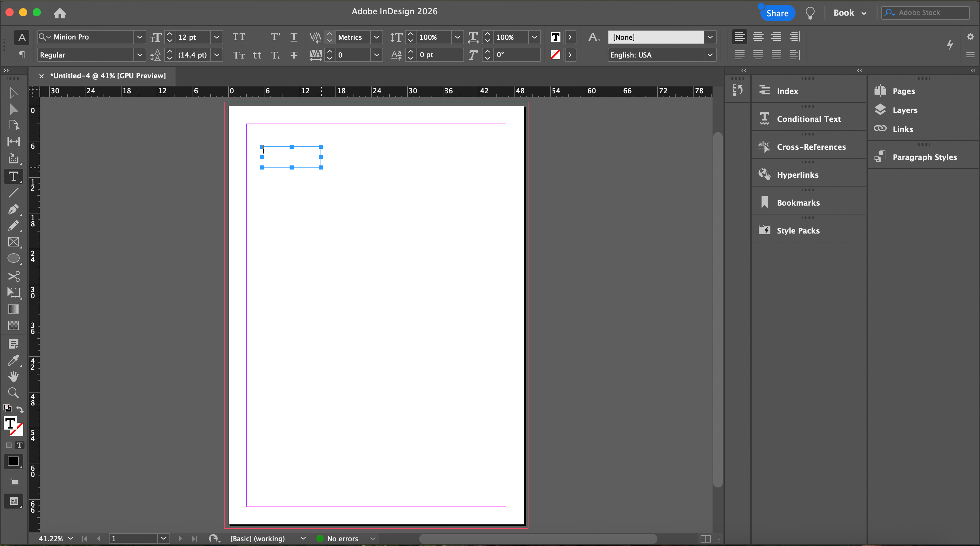Switch to paragraph formatting controls

(22, 55)
